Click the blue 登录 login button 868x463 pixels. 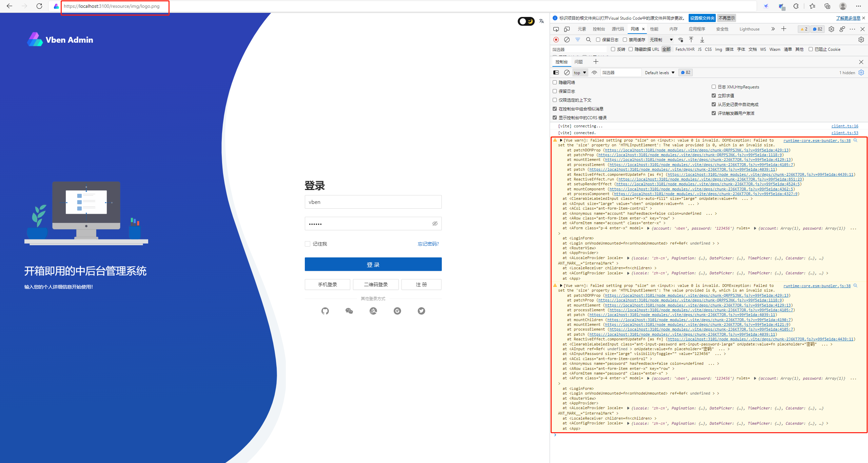click(x=373, y=264)
